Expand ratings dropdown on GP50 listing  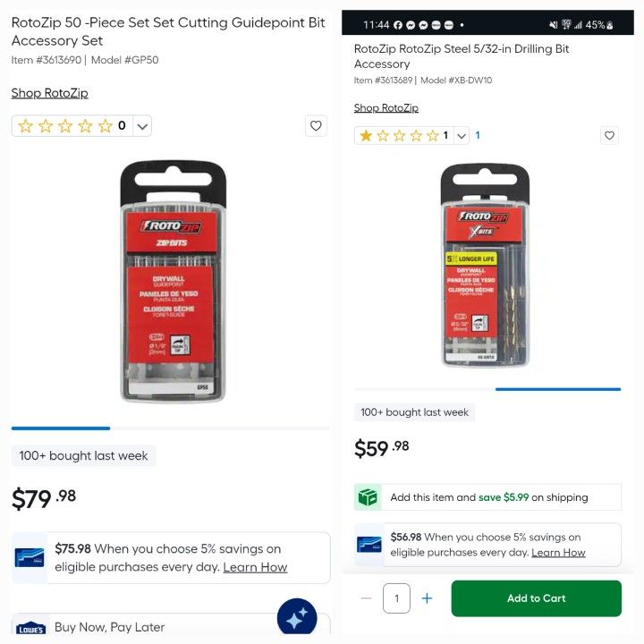point(142,126)
